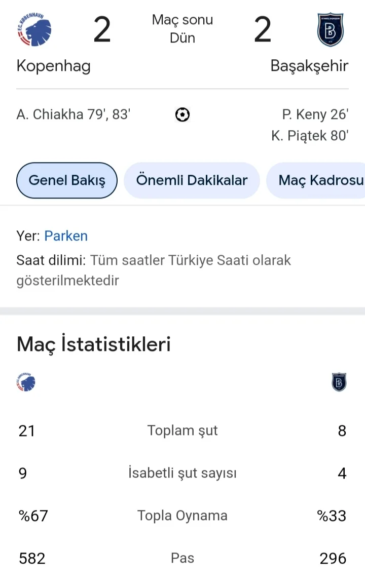Tap the Kopenhag team name

click(54, 66)
